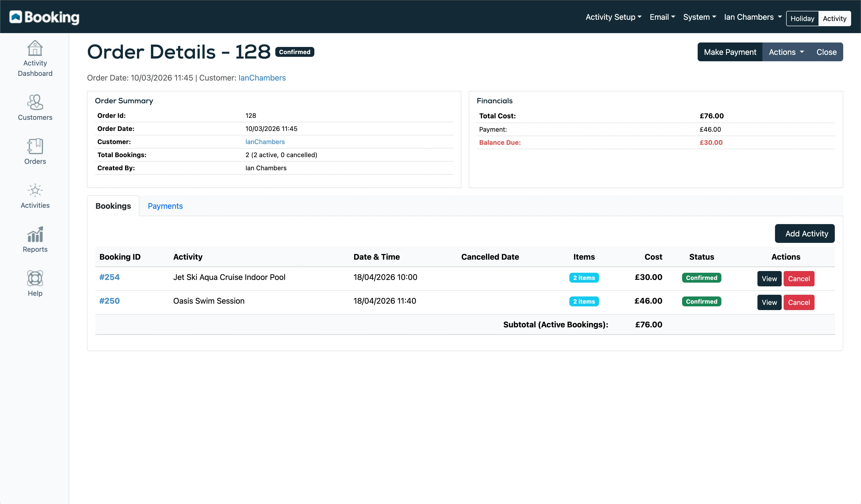Viewport: 861px width, 504px height.
Task: Open booking link #254
Action: click(x=109, y=277)
